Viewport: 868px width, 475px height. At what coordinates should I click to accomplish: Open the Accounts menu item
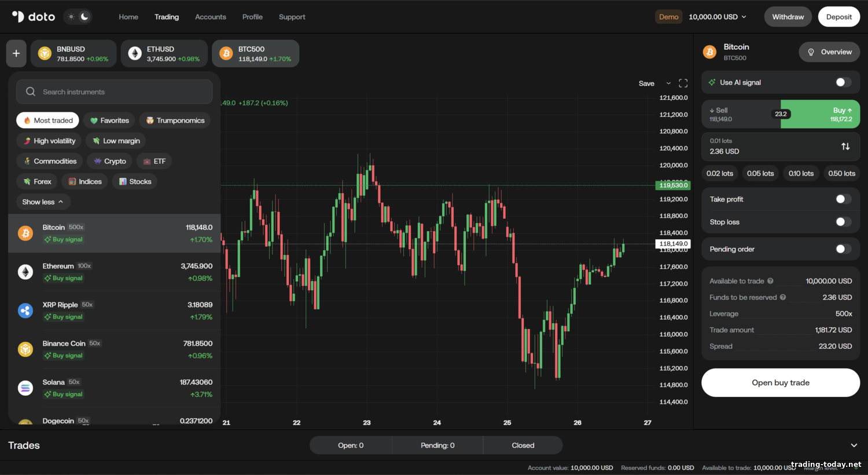click(211, 17)
